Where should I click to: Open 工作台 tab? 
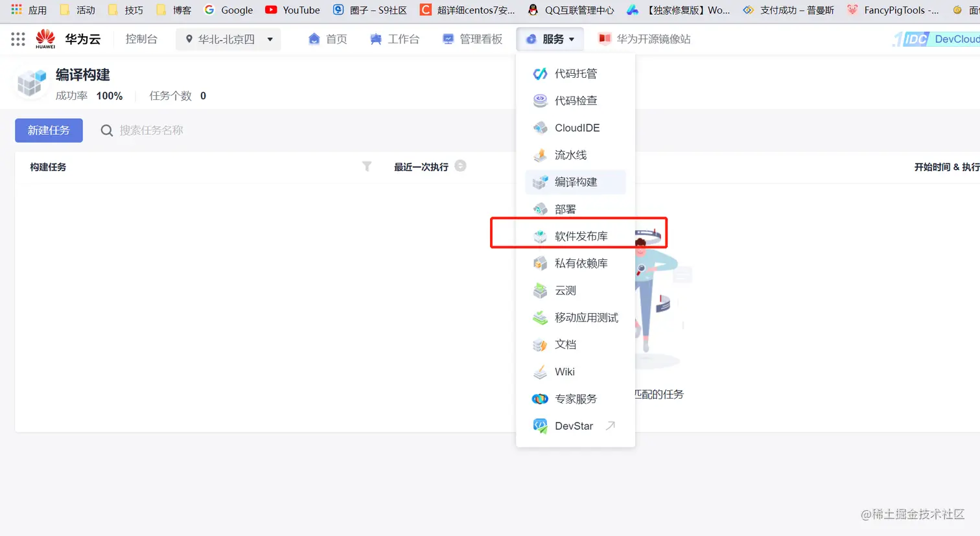click(x=395, y=40)
